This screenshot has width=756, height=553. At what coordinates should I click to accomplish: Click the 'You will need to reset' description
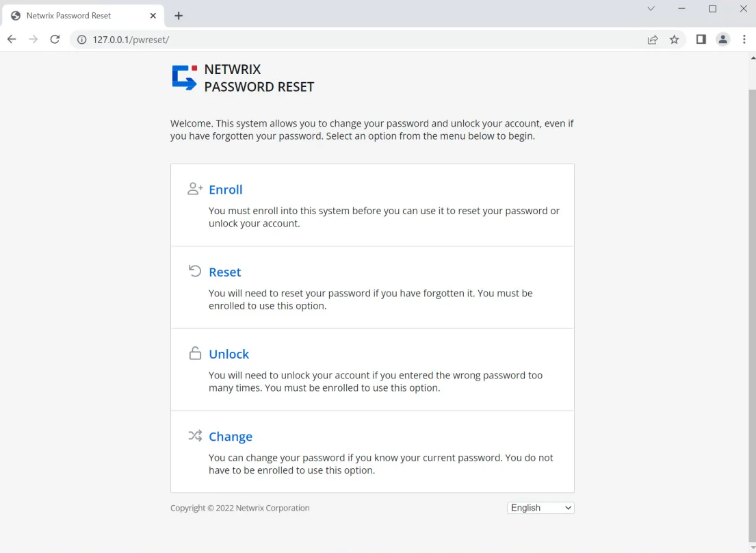tap(371, 299)
